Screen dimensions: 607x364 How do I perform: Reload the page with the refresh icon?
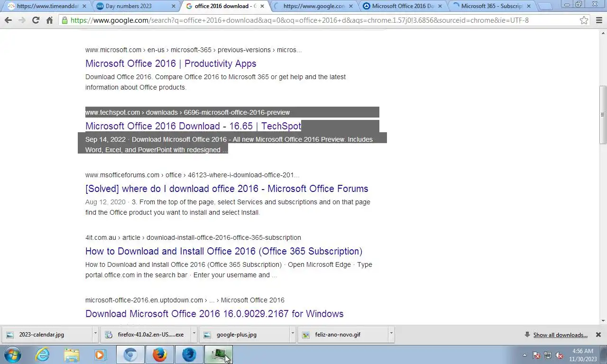pyautogui.click(x=36, y=20)
